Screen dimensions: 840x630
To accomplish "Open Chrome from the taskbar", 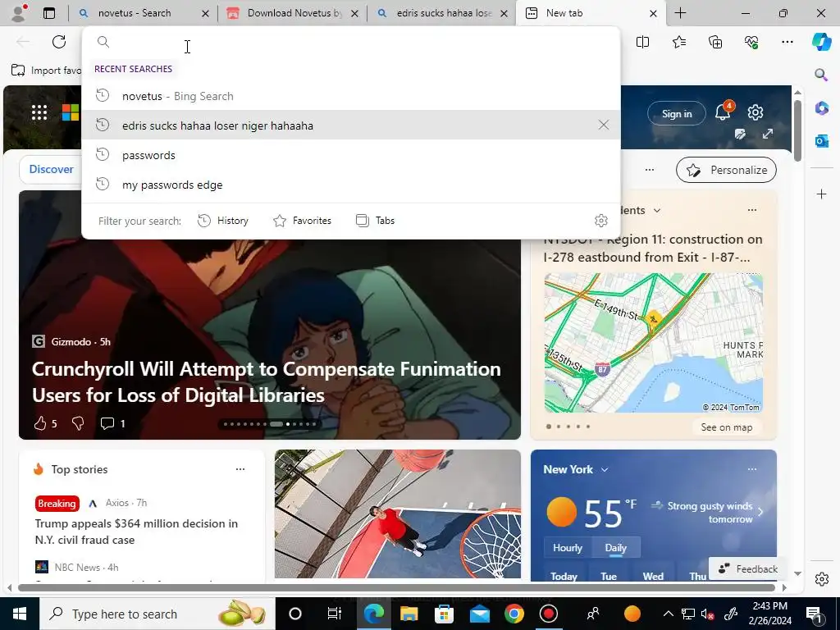I will [514, 614].
